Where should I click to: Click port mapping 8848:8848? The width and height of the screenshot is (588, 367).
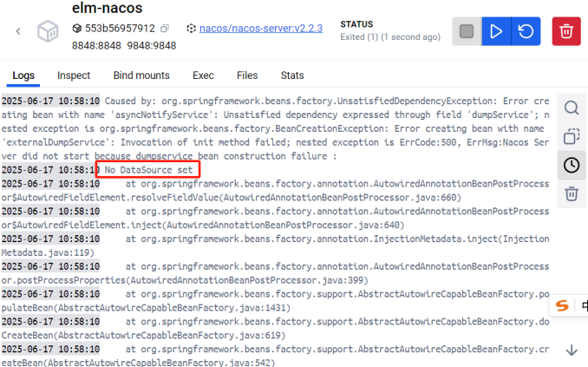[x=96, y=46]
